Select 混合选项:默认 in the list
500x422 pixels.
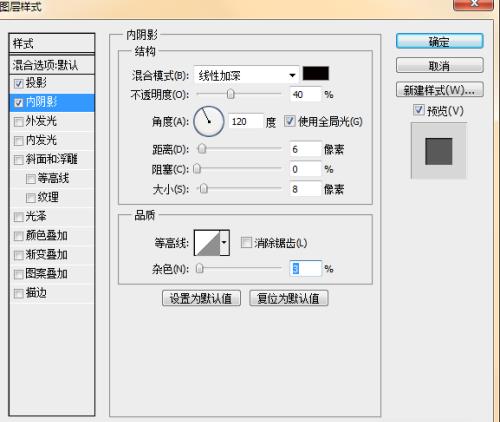tap(52, 65)
